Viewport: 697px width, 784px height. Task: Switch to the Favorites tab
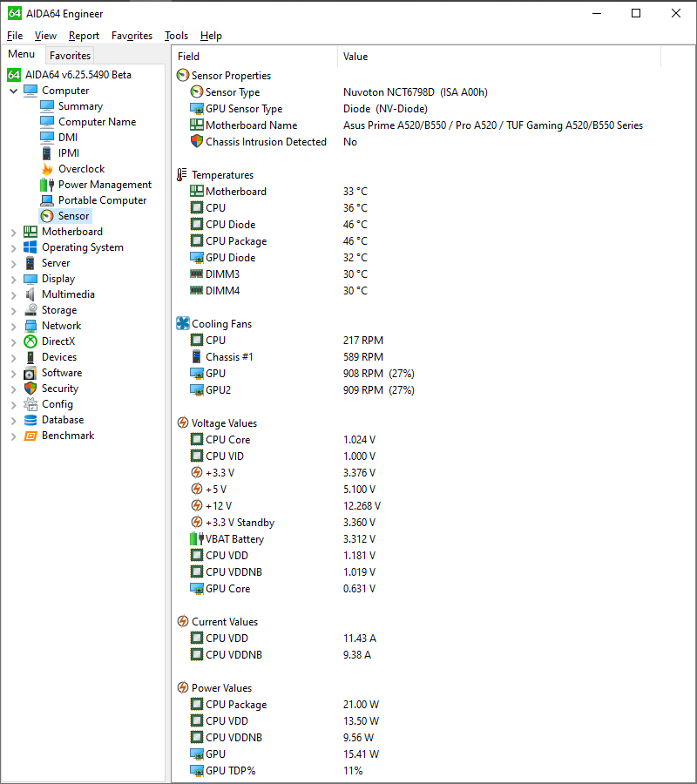70,56
